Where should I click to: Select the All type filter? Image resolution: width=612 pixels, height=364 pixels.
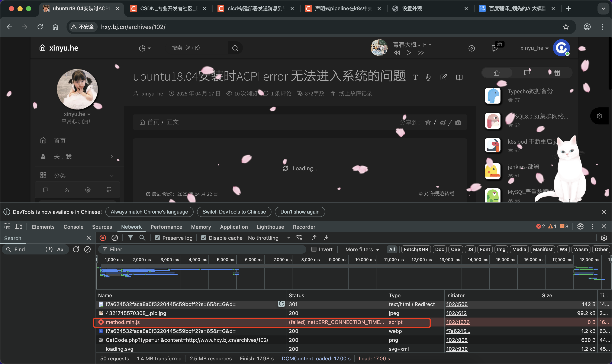392,249
